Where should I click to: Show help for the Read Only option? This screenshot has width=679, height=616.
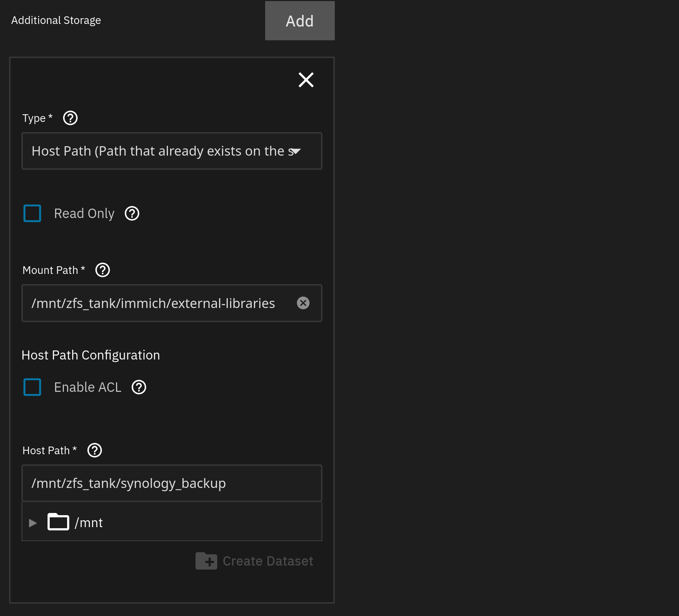(132, 214)
